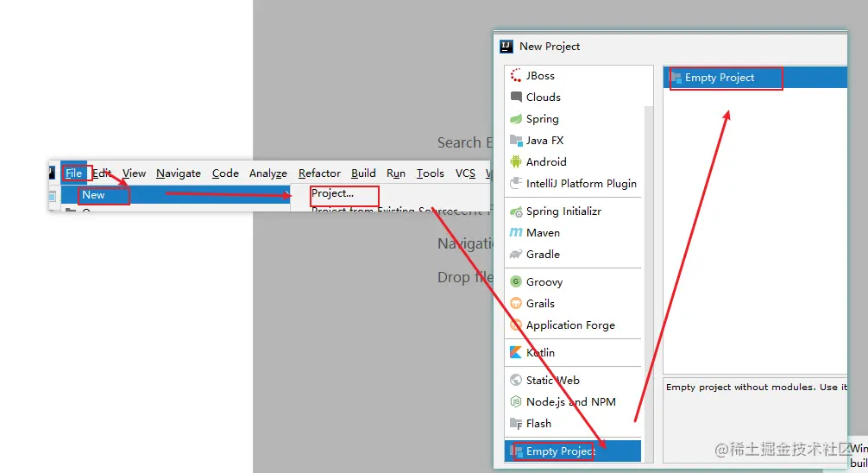Open the Navigate menu
The width and height of the screenshot is (868, 473).
(x=179, y=173)
